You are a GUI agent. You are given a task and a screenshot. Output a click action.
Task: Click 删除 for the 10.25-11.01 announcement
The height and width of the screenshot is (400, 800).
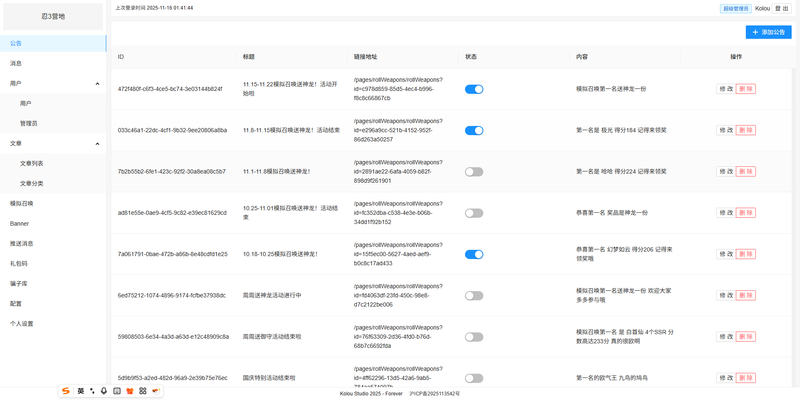coord(746,213)
